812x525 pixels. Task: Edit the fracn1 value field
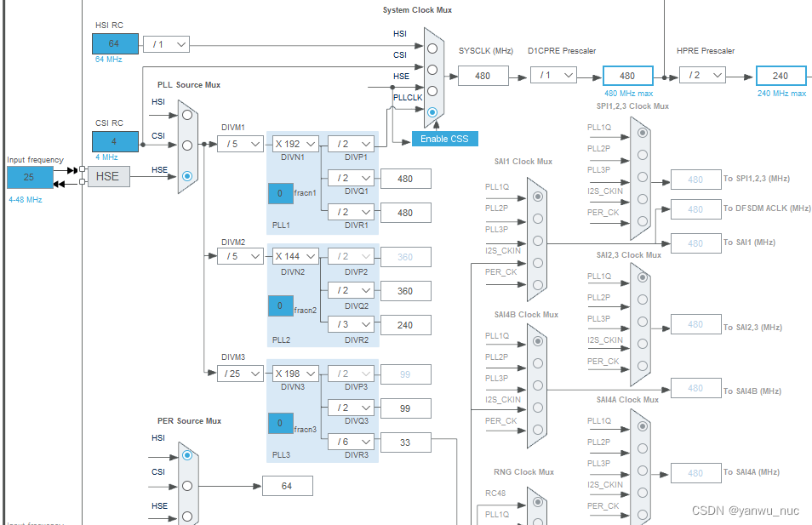[281, 194]
